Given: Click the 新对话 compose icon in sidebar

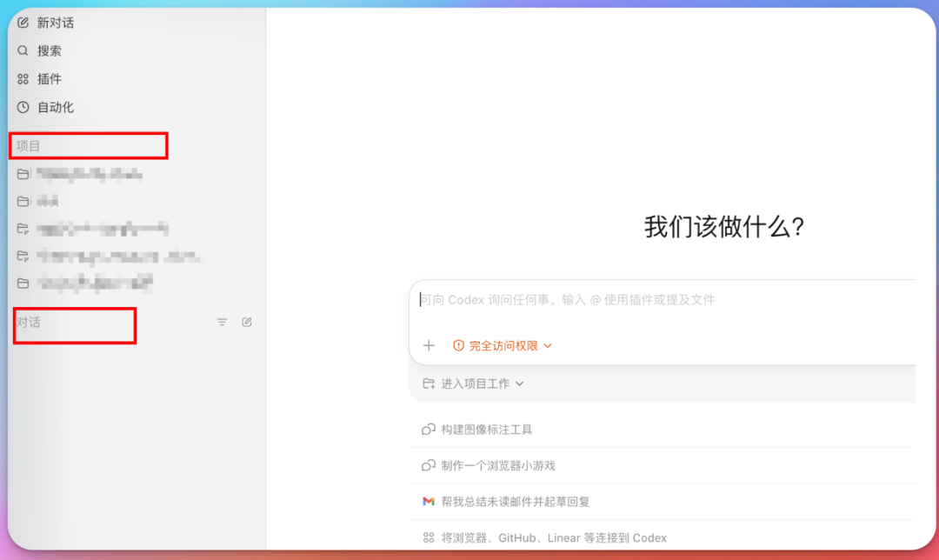Looking at the screenshot, I should (x=23, y=23).
